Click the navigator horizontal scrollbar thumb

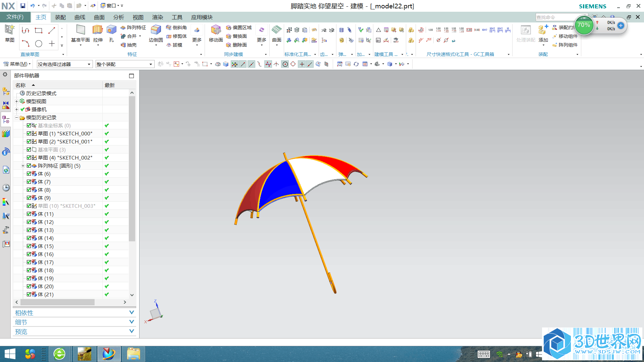57,302
